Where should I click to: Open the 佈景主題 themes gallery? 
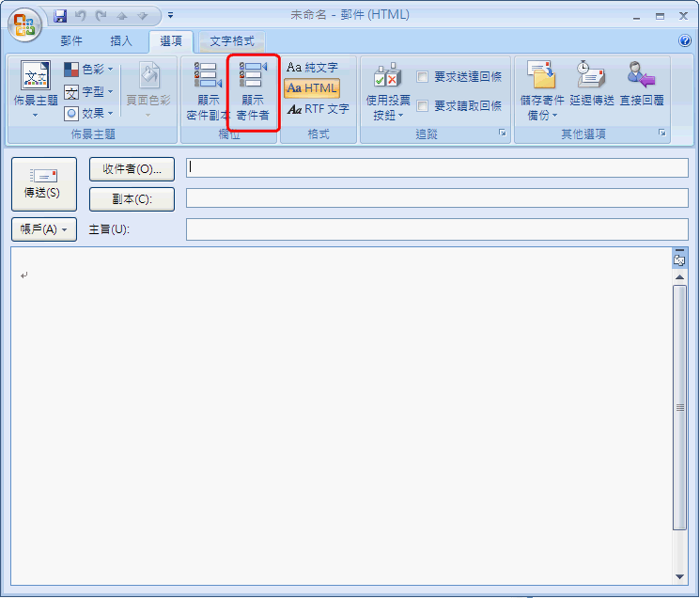click(36, 89)
